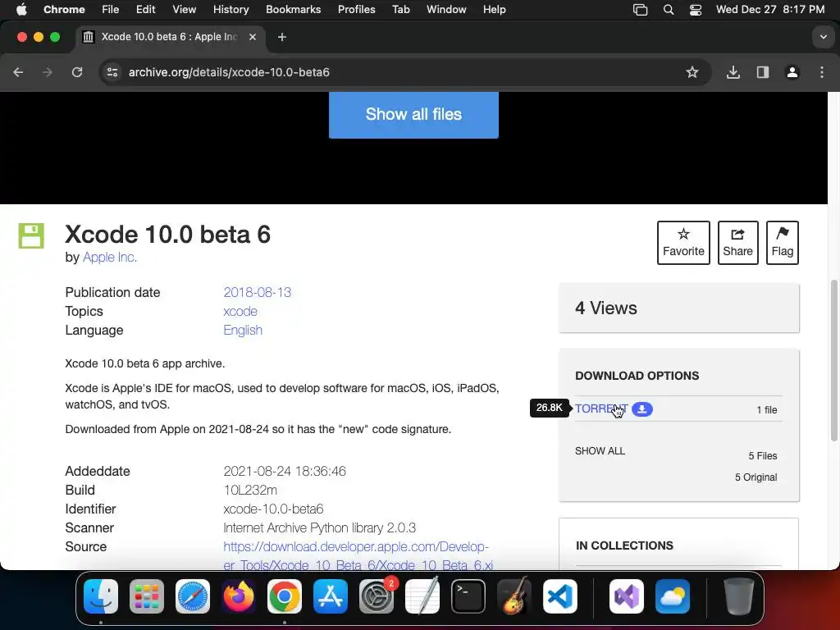
Task: Open the download.developer.apple.com source link
Action: tap(358, 555)
